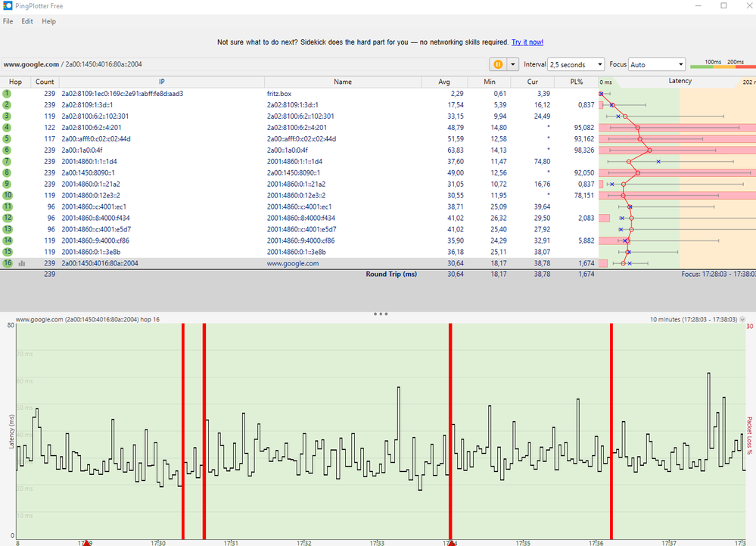Select hop 11 green circle icon
756x546 pixels.
7,206
